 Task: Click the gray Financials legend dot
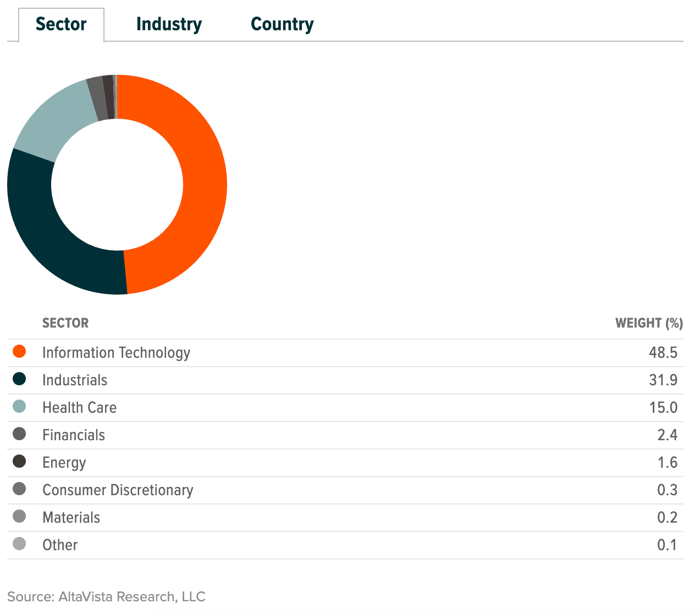point(19,434)
